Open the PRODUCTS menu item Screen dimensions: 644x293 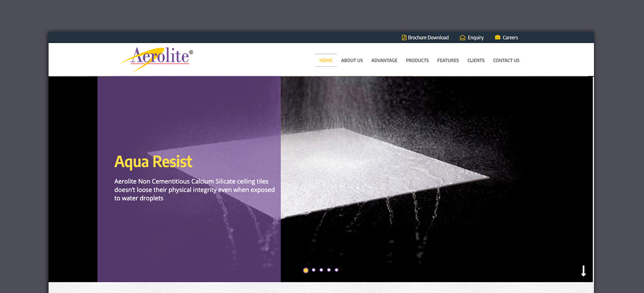[x=417, y=60]
